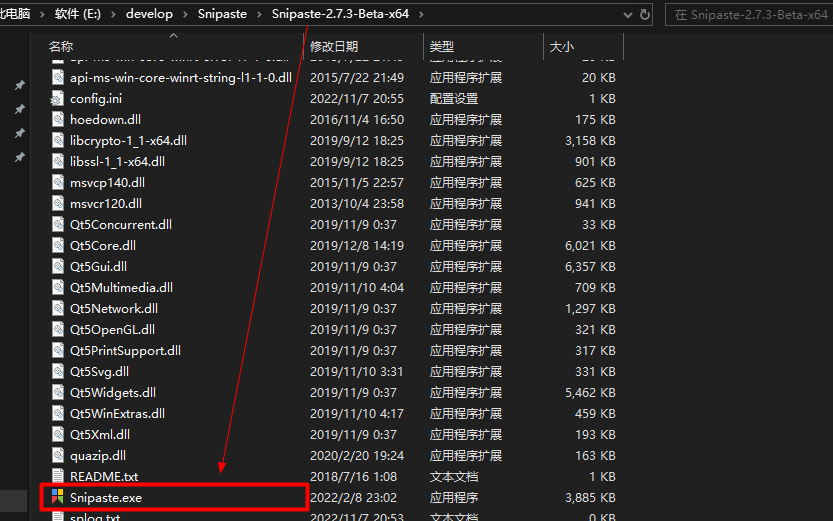Click the search box for Snipaste-2.7.3-Beta-x64

pyautogui.click(x=749, y=14)
